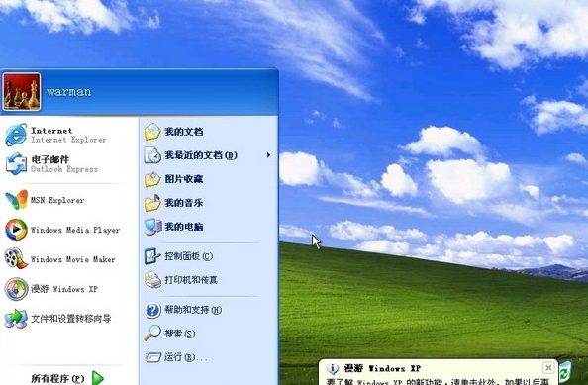Click the green arrow next to 所有程序
Viewport: 588px width, 385px height.
98,378
